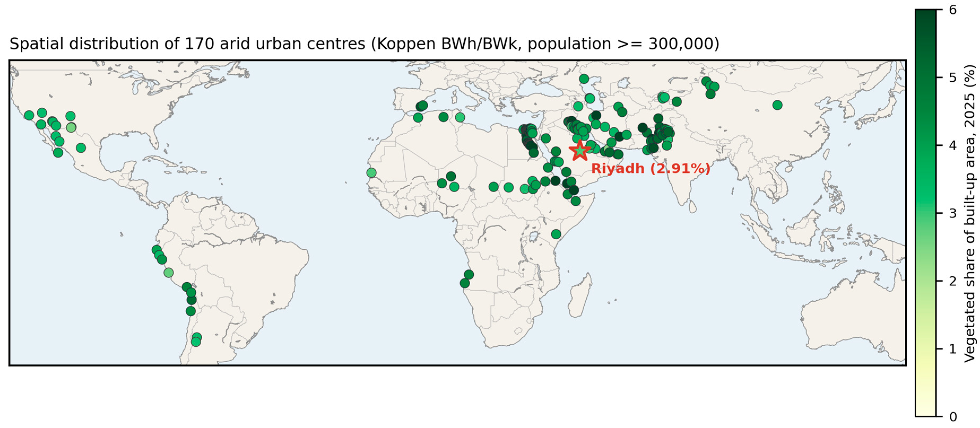Click the northernmost city dot above the Caspian Sea
Viewport: 980px width, 428px height.
pos(584,79)
